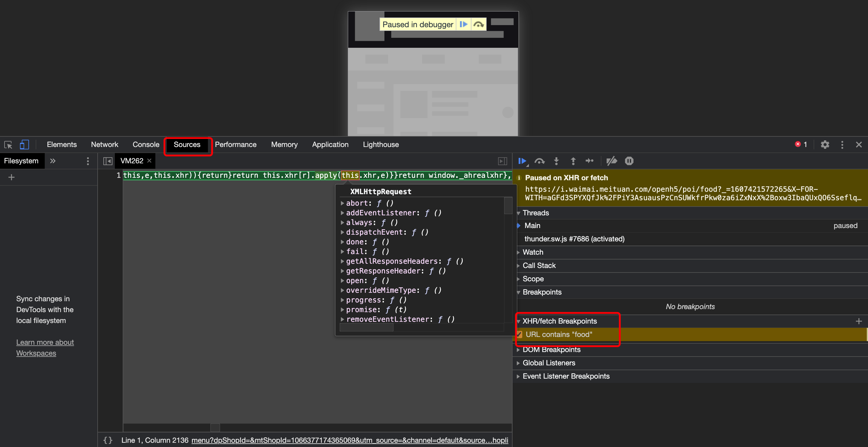Show more navigator tabs chevron

click(53, 161)
